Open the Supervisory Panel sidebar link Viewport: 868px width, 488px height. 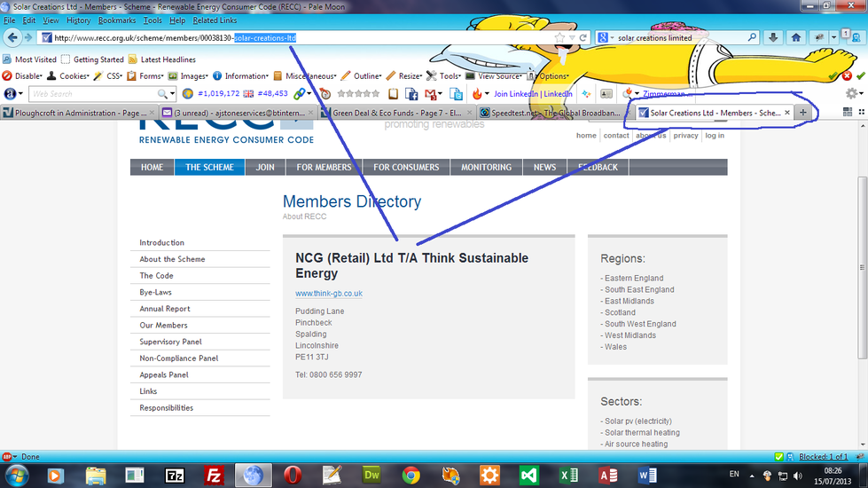170,342
